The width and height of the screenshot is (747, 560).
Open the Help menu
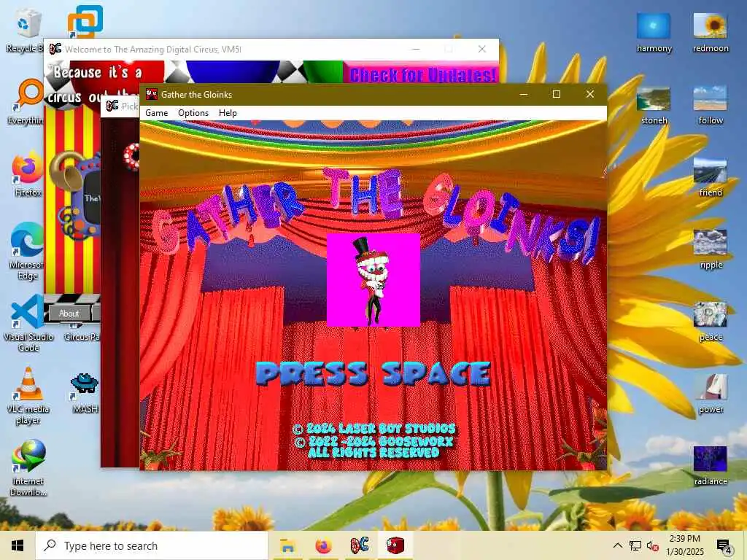coord(228,113)
